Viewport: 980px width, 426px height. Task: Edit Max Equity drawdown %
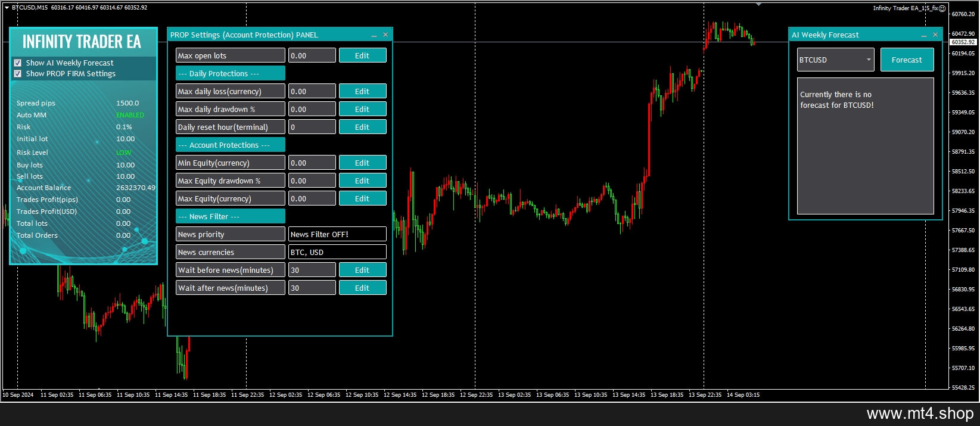pyautogui.click(x=362, y=181)
